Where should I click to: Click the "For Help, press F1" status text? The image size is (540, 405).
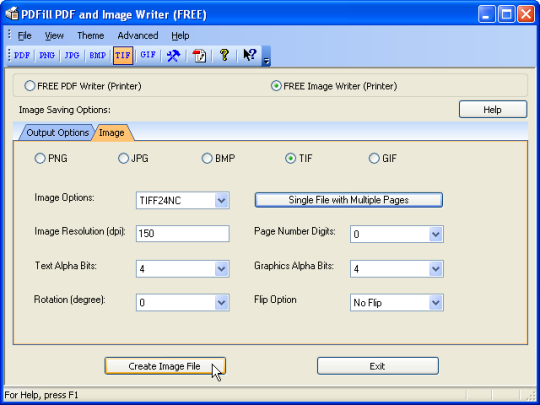[41, 395]
